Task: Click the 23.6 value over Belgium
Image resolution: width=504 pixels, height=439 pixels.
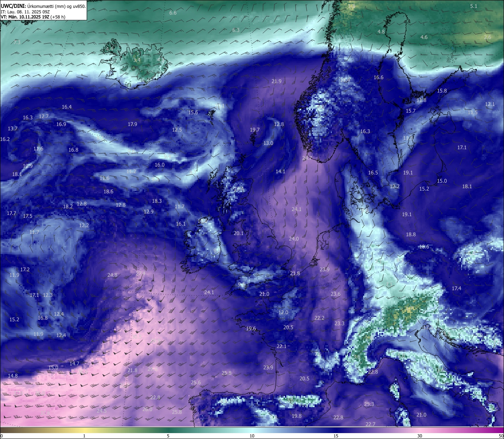Action: tap(335, 294)
